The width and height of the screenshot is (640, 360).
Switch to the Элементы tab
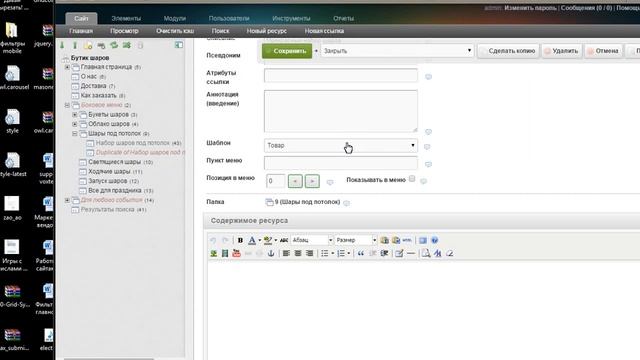[x=126, y=18]
